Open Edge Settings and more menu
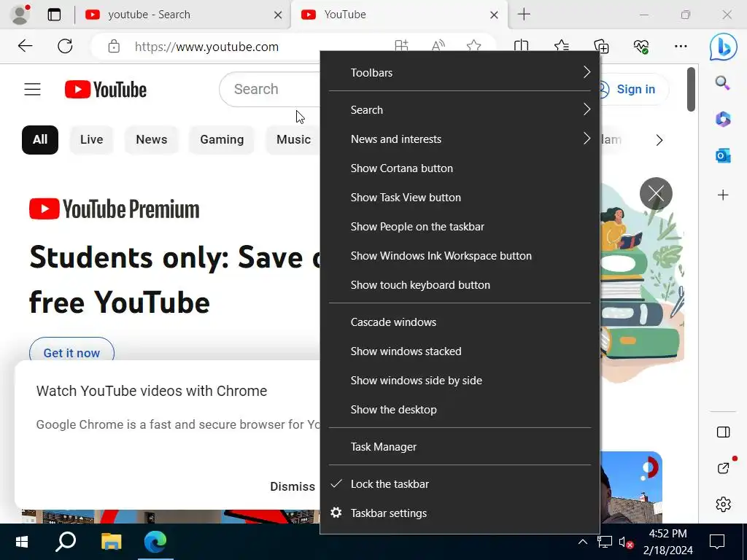 tap(681, 46)
